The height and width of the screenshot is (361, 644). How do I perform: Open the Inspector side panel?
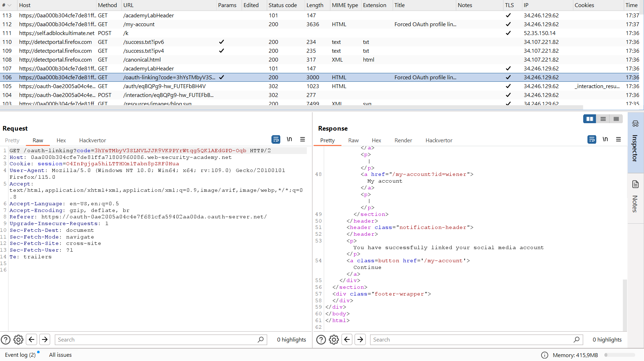point(635,143)
